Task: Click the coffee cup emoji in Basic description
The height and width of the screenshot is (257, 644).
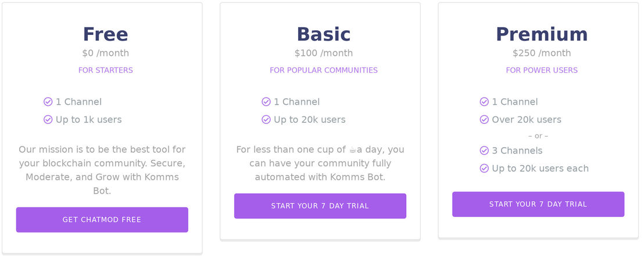Action: click(352, 150)
